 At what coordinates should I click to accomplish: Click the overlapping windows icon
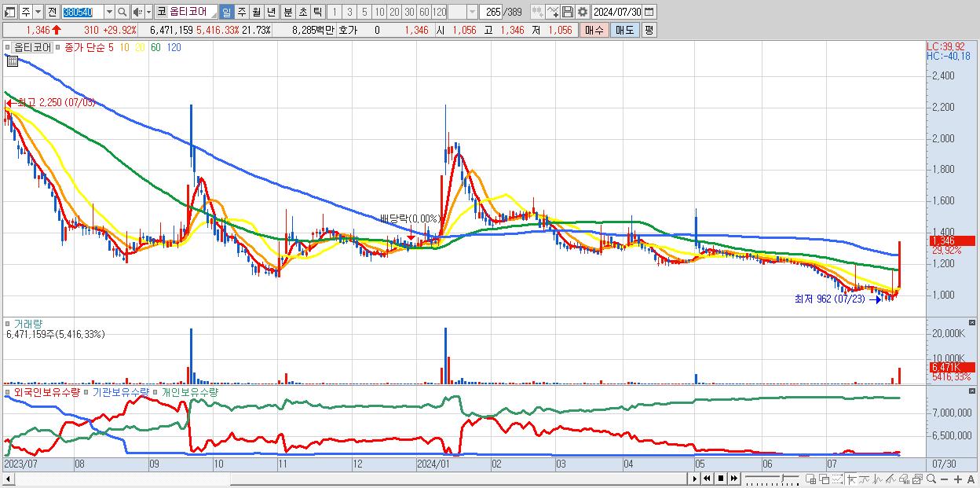824,479
